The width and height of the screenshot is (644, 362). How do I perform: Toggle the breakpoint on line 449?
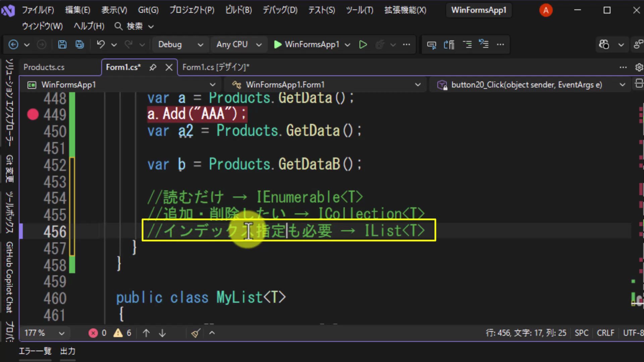coord(33,114)
